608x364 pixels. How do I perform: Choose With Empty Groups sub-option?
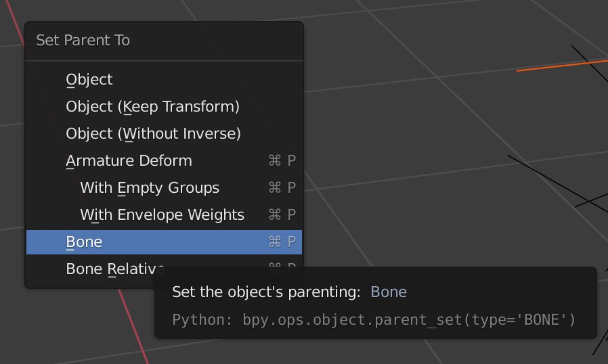[x=150, y=188]
